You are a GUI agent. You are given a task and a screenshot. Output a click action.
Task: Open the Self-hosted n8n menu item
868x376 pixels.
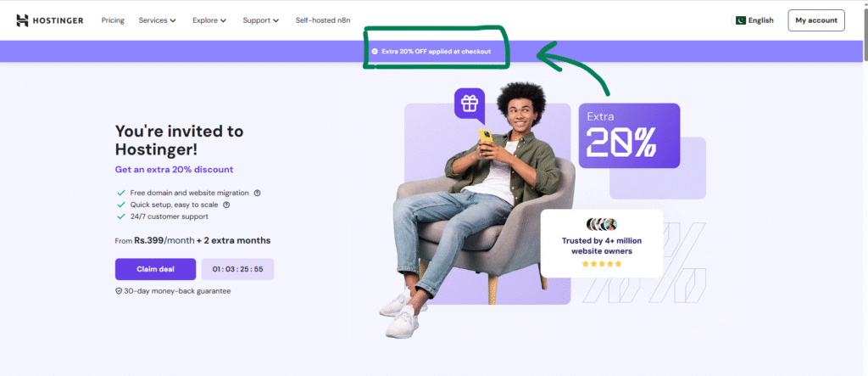pyautogui.click(x=323, y=20)
